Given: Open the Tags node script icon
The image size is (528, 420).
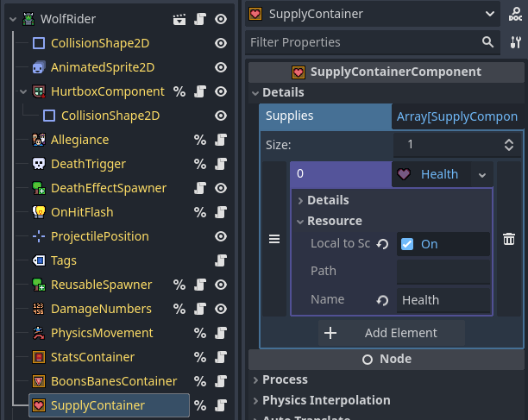Looking at the screenshot, I should tap(221, 260).
